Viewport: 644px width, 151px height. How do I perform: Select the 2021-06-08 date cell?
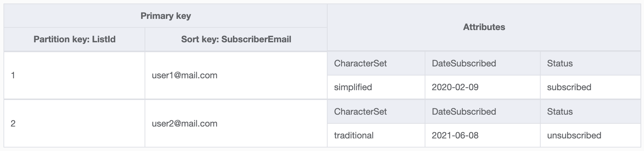(x=455, y=136)
